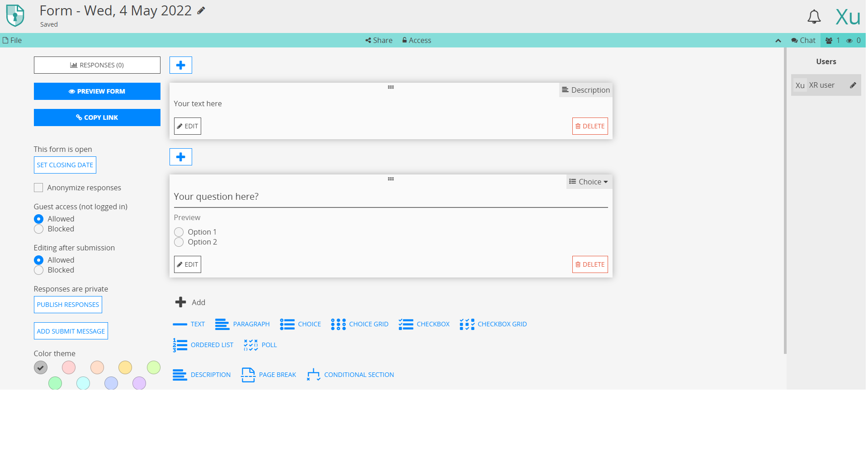Click Copy Link

pos(97,118)
